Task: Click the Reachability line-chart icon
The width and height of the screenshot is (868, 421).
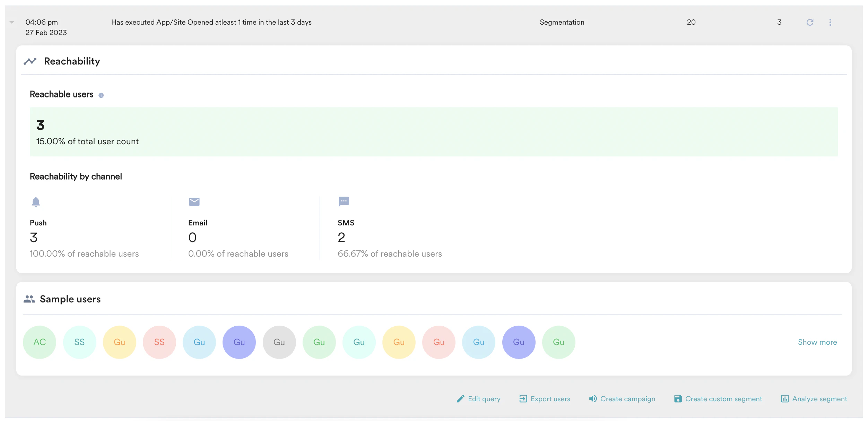Action: pyautogui.click(x=31, y=60)
